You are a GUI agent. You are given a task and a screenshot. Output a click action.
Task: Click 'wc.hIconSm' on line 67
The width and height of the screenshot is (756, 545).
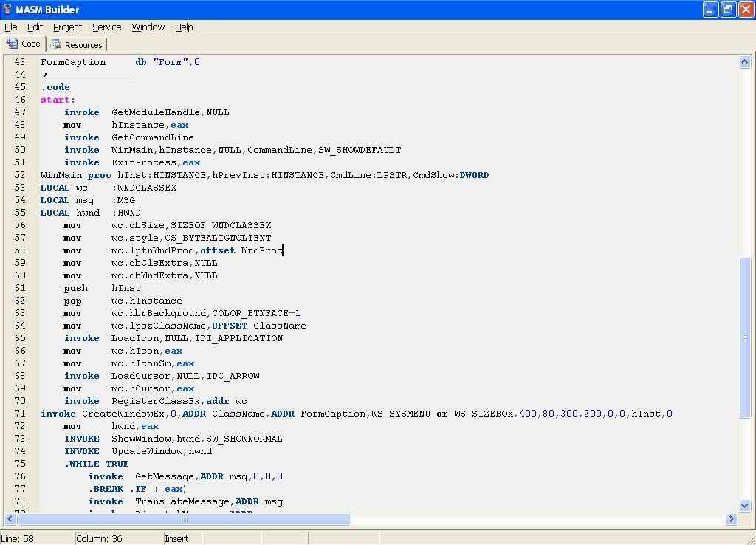pos(141,363)
